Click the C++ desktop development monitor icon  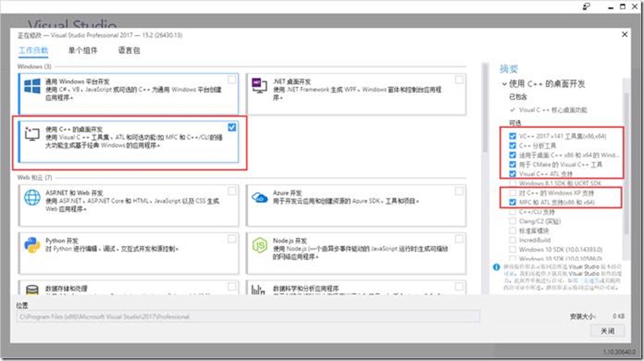pos(31,134)
